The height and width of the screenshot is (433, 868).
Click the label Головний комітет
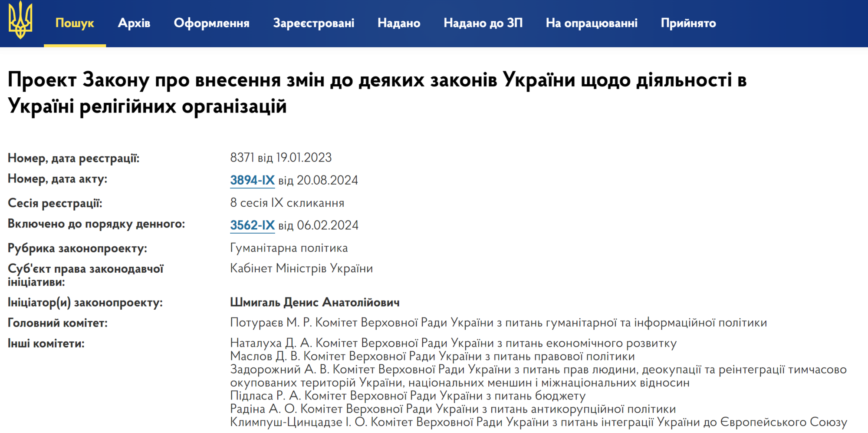pos(57,323)
